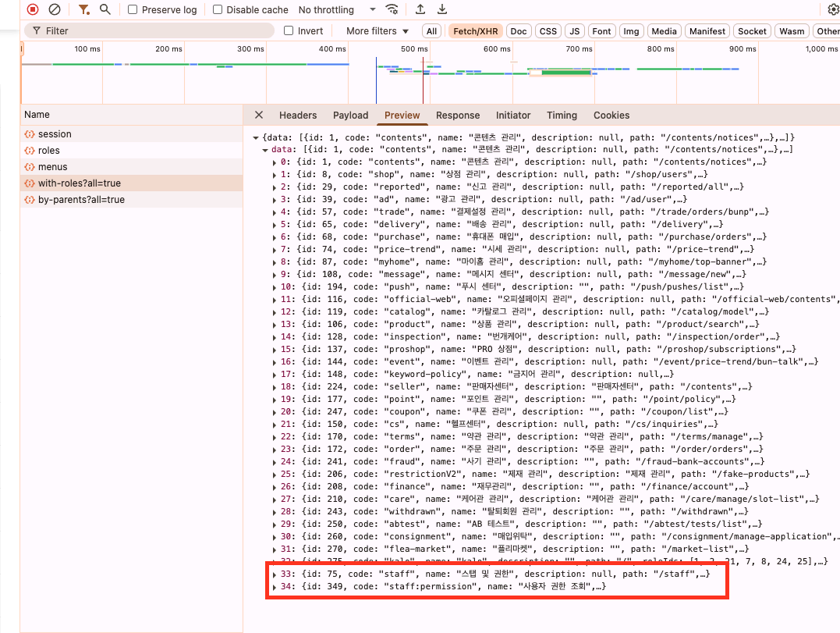840x633 pixels.
Task: Click the blue marker line in timeline
Action: pos(376,80)
